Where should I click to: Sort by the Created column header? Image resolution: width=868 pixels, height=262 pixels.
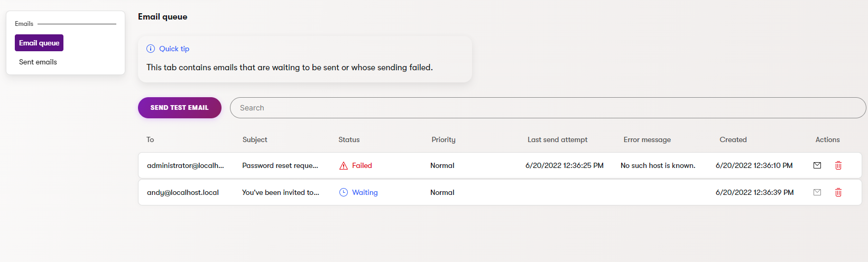(733, 139)
